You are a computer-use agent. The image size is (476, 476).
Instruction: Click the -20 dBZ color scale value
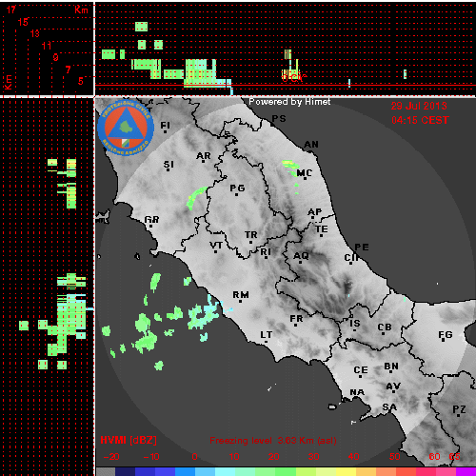[x=111, y=457]
